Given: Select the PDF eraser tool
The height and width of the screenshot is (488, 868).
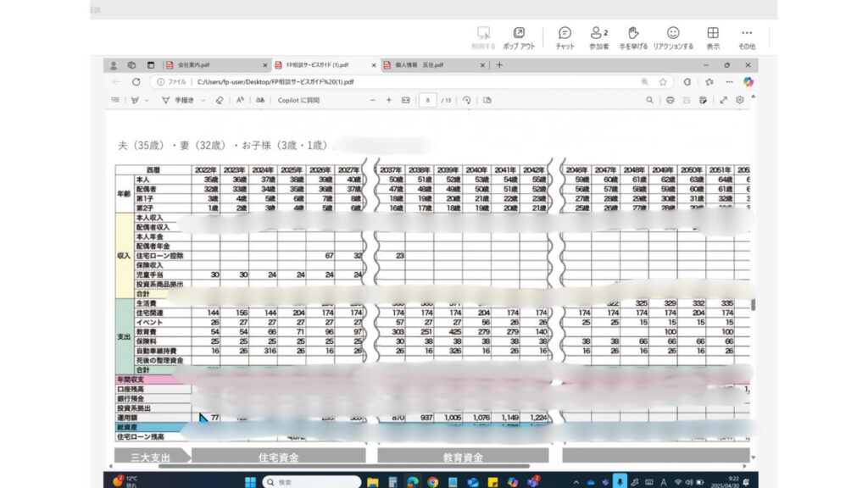Looking at the screenshot, I should [220, 100].
